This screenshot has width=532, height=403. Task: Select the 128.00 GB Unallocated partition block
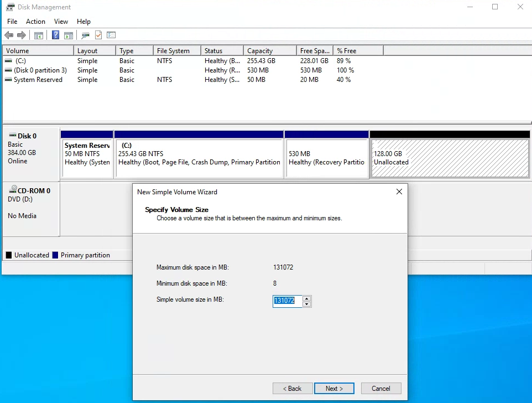point(450,158)
